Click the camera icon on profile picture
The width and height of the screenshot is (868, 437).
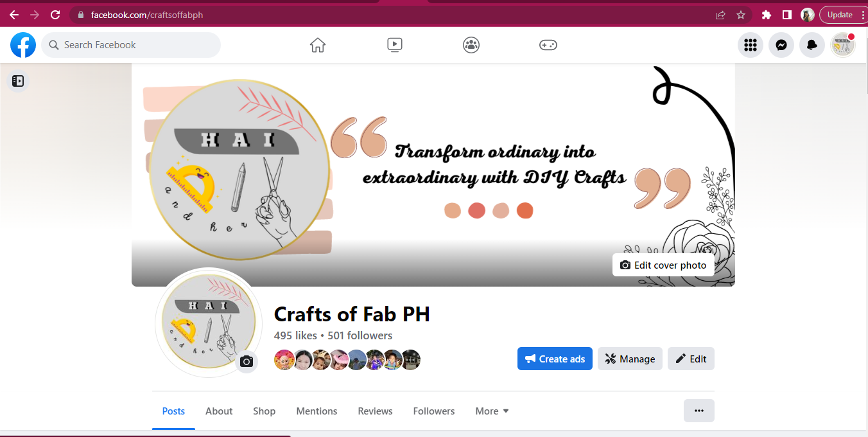tap(247, 362)
